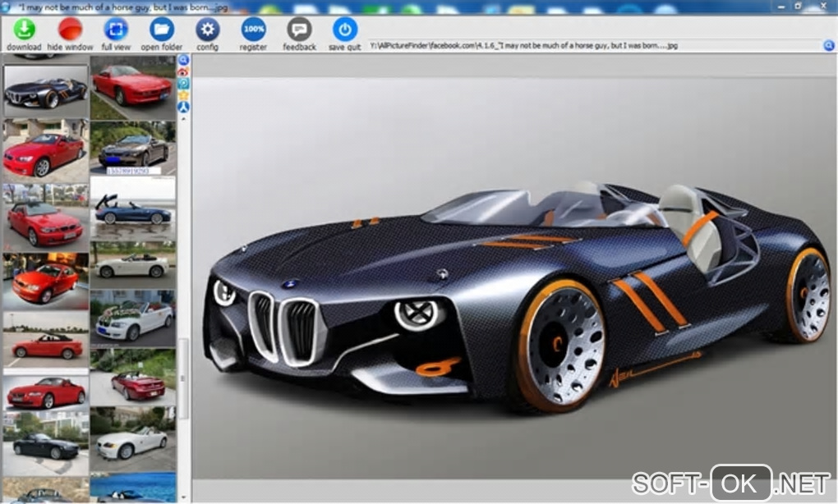The height and width of the screenshot is (504, 838).
Task: Click the save quit power icon
Action: tap(345, 30)
